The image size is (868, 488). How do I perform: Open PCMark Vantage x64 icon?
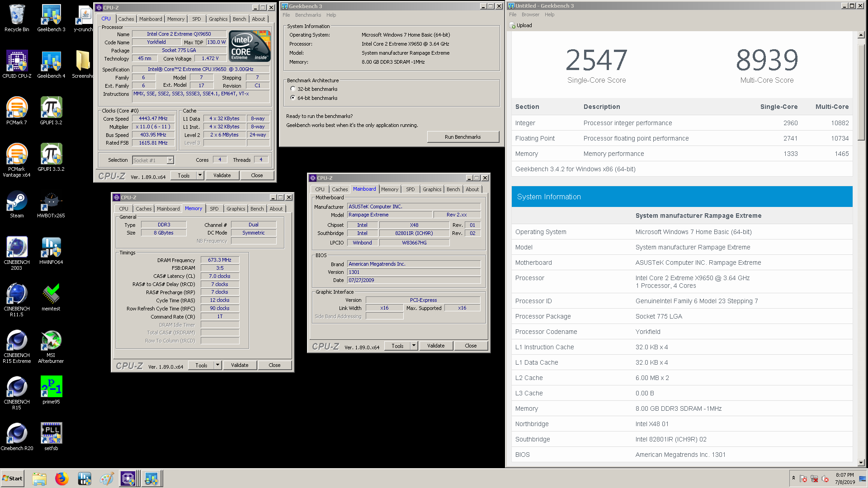pyautogui.click(x=17, y=160)
